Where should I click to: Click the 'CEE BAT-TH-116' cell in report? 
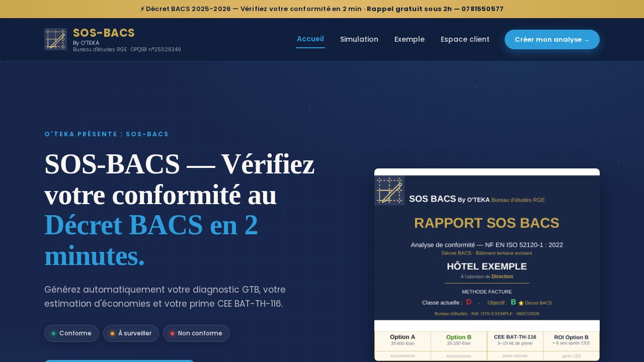tap(515, 340)
